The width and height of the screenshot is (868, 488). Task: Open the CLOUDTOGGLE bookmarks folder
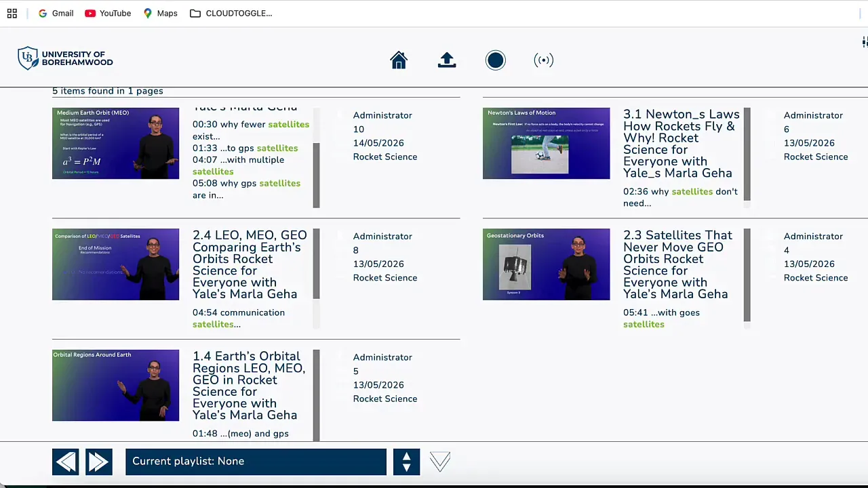231,13
